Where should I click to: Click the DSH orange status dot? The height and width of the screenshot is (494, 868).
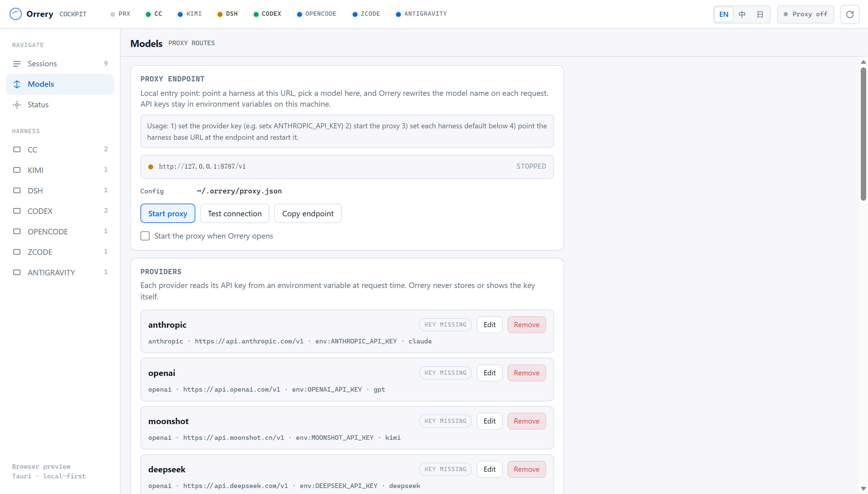220,14
